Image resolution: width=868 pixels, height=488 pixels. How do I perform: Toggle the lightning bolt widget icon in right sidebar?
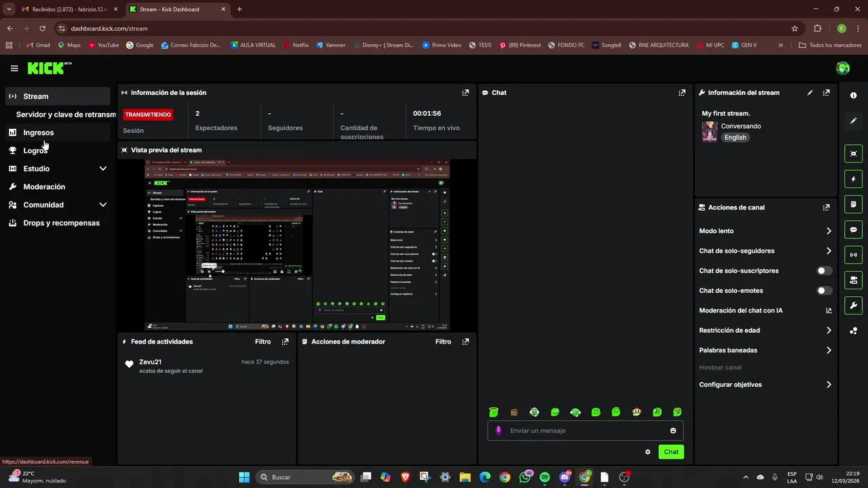(853, 179)
